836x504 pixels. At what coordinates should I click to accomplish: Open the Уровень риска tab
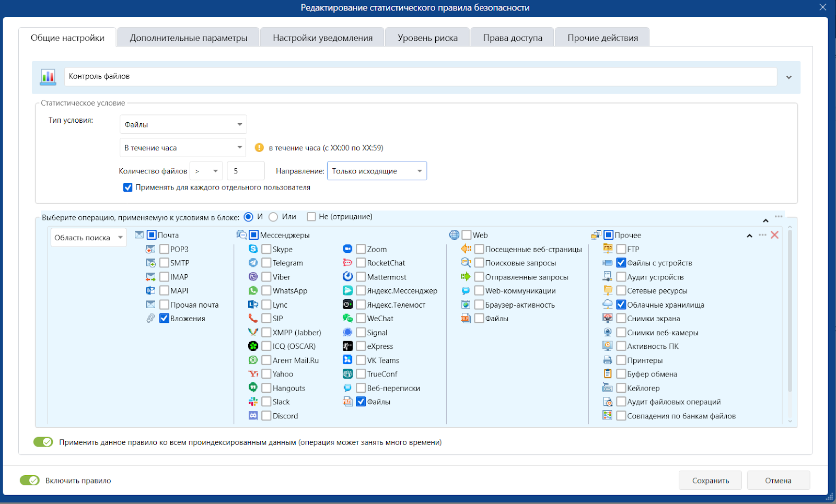427,38
